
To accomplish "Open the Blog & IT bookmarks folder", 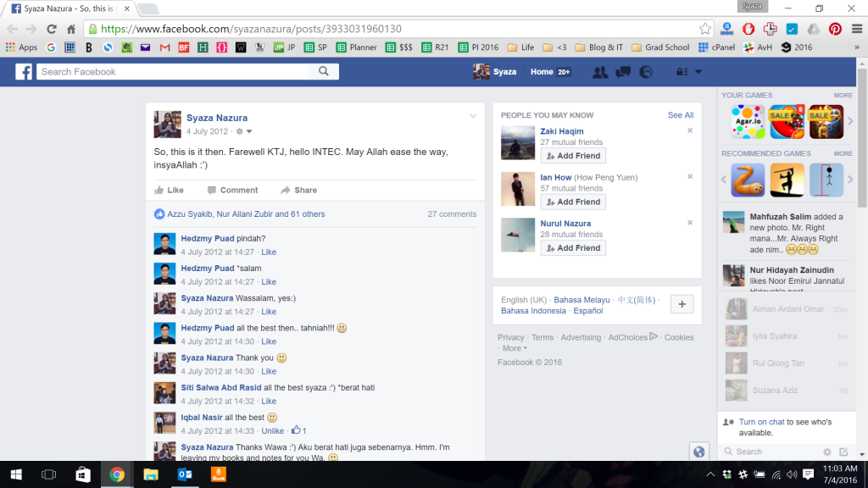I will [599, 47].
